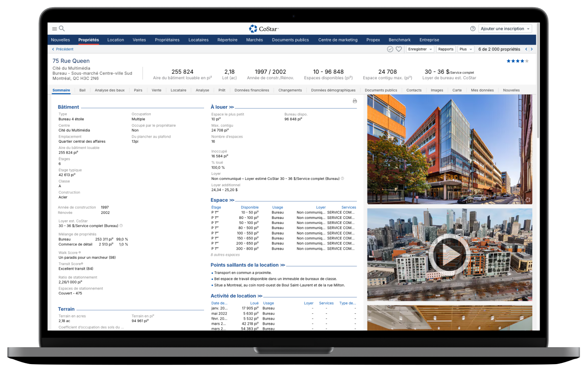The width and height of the screenshot is (588, 375).
Task: Click the star rating for the property
Action: [x=517, y=61]
